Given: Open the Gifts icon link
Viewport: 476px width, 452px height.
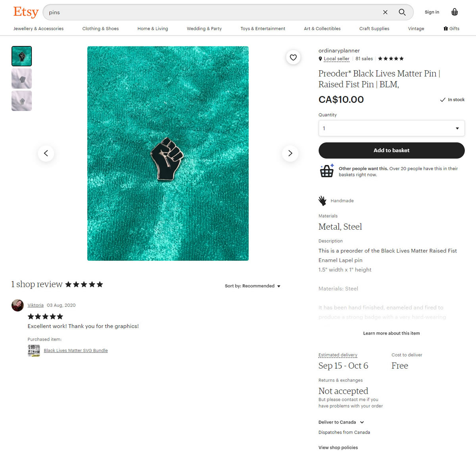Looking at the screenshot, I should [x=451, y=29].
